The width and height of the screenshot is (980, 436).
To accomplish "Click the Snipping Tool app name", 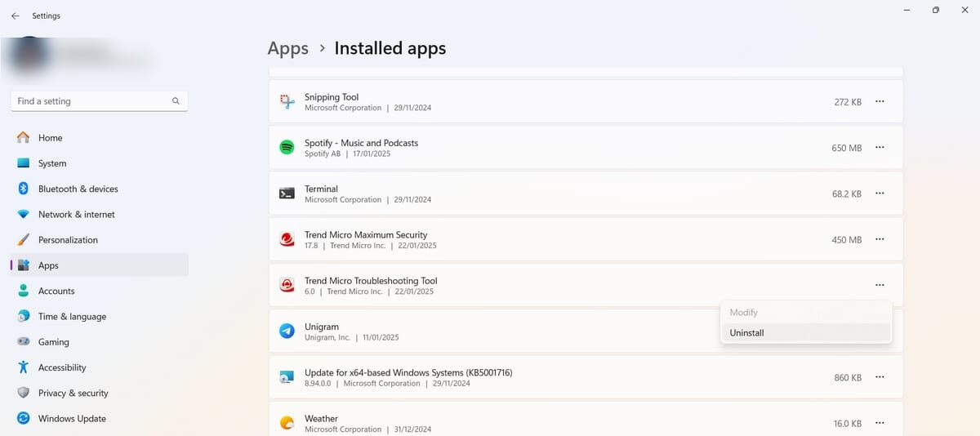I will click(x=332, y=97).
